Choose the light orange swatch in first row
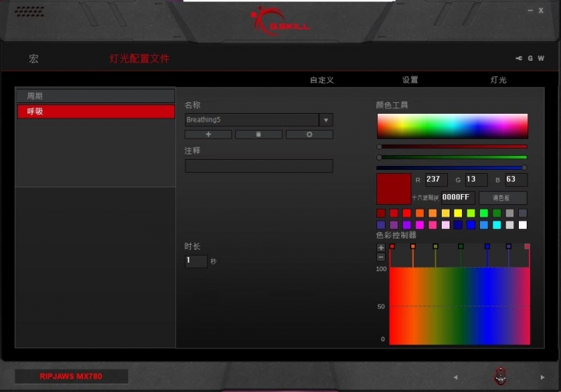 pyautogui.click(x=432, y=214)
